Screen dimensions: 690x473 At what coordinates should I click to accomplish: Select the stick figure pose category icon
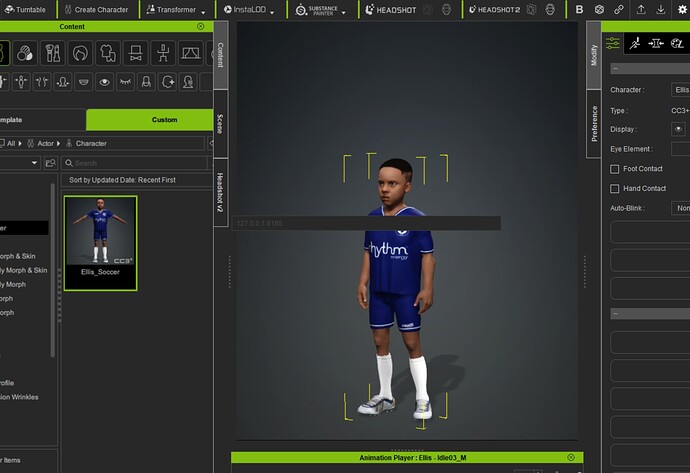[163, 53]
